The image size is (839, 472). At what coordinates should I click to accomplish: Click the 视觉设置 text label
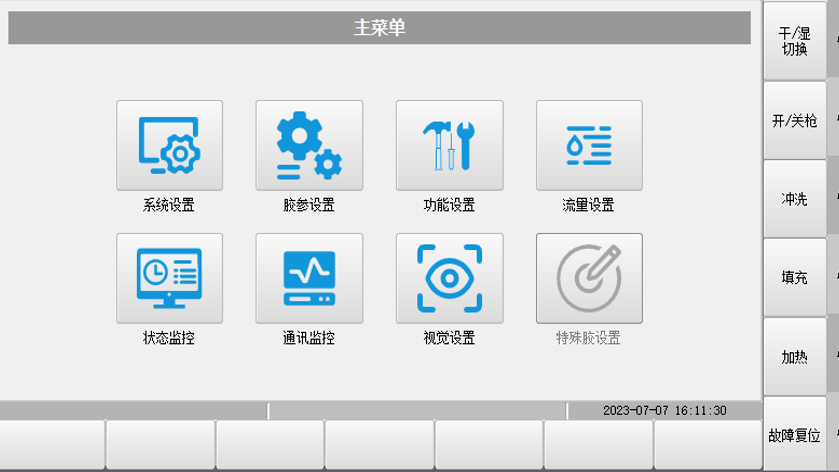(449, 338)
